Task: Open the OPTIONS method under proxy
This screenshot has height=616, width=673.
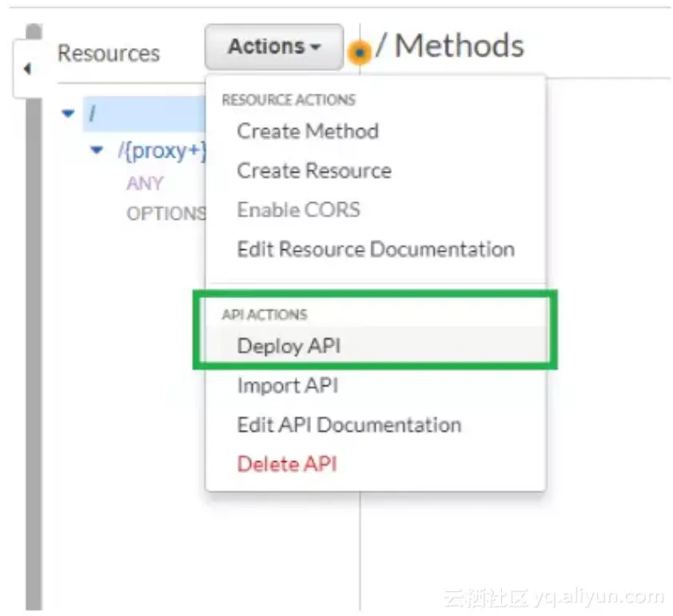Action: [x=165, y=213]
